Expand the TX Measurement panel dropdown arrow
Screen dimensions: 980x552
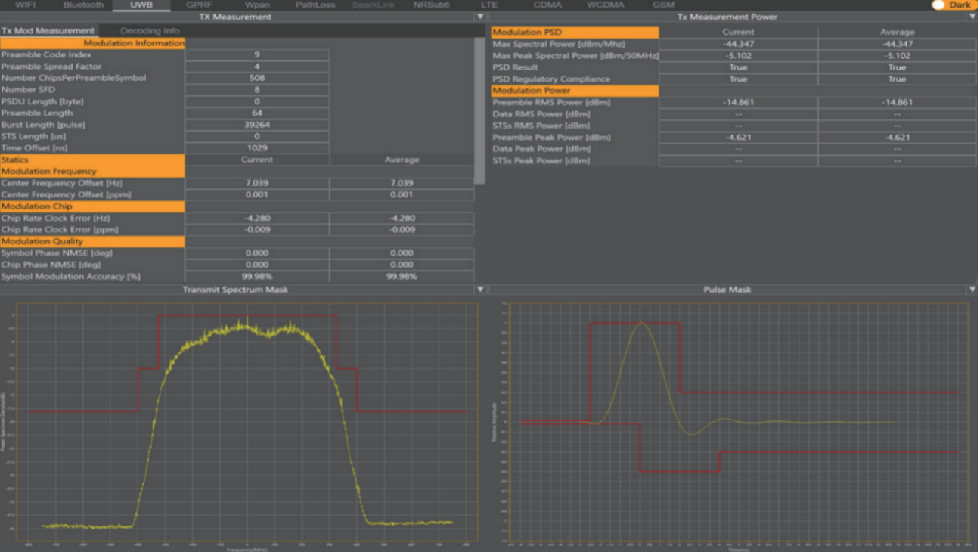[x=480, y=17]
